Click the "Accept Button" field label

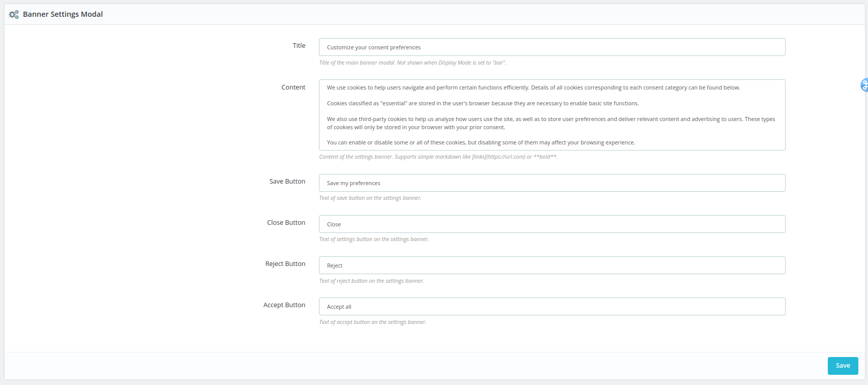[284, 305]
